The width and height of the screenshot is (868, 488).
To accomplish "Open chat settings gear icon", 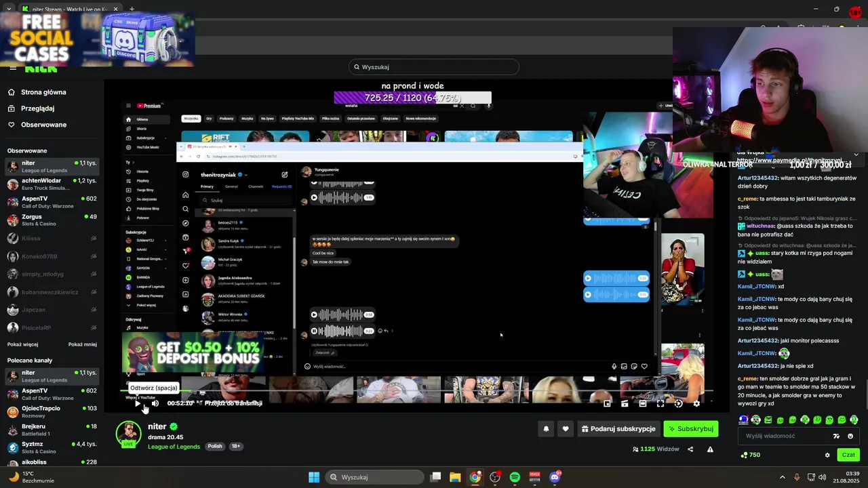I will pos(827,455).
